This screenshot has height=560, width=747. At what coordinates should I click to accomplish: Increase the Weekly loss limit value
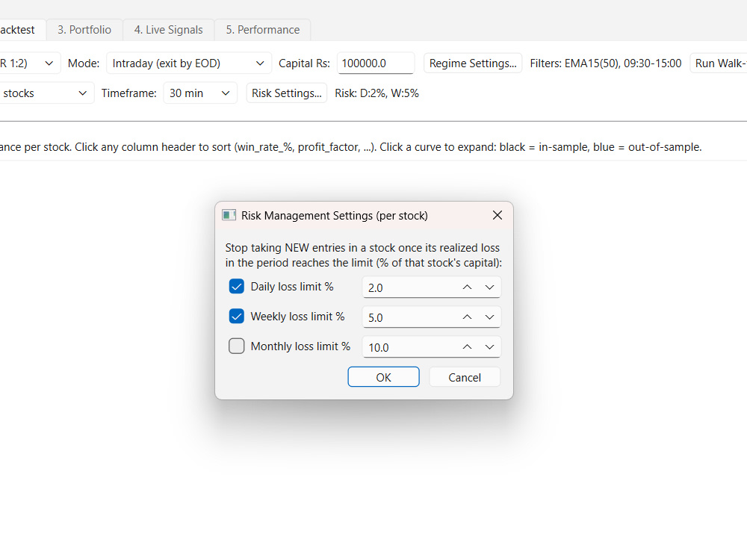(x=467, y=317)
